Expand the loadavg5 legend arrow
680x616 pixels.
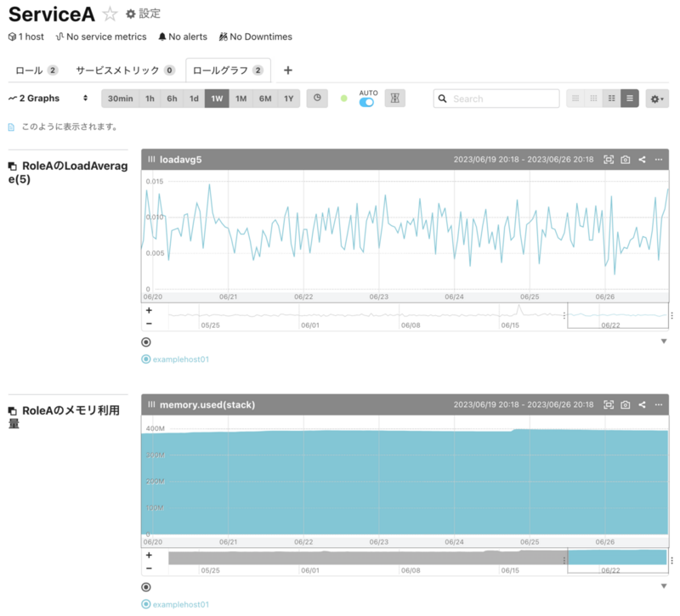[664, 342]
